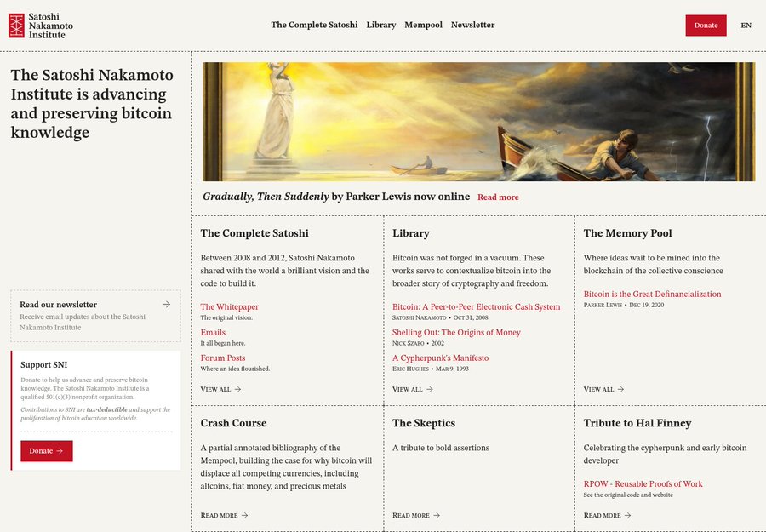Click View All under The Complete Satoshi

pyautogui.click(x=220, y=389)
